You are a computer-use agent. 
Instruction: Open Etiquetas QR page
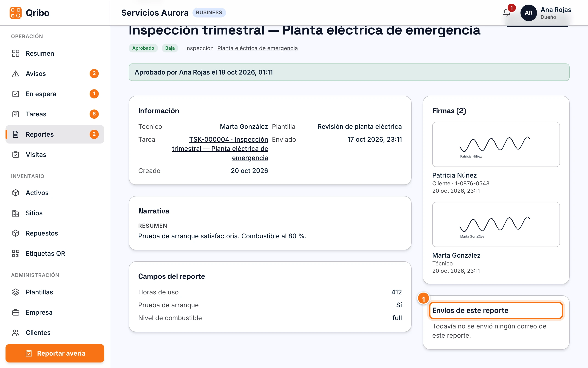[x=55, y=253]
